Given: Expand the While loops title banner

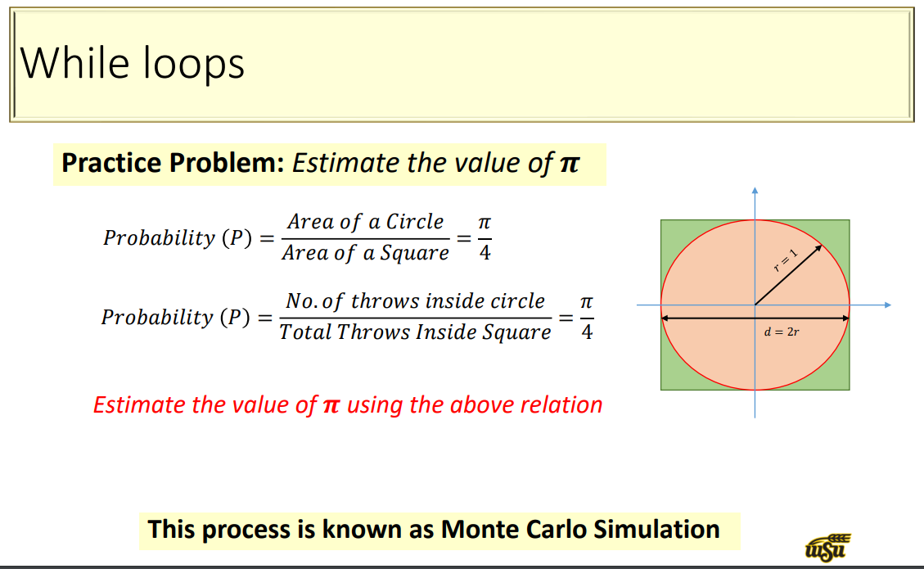Looking at the screenshot, I should point(462,63).
